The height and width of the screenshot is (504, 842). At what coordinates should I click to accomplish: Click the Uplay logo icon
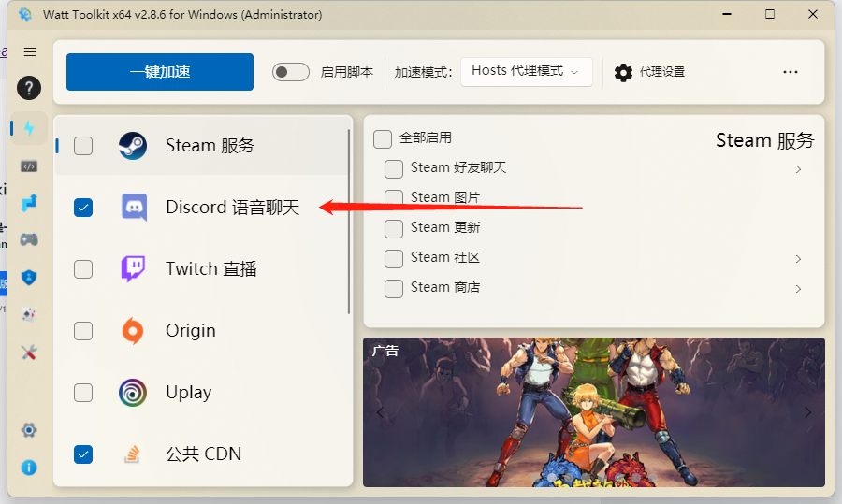[x=133, y=393]
